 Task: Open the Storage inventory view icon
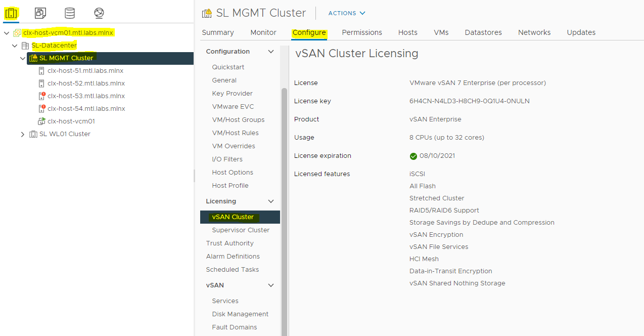click(x=70, y=13)
